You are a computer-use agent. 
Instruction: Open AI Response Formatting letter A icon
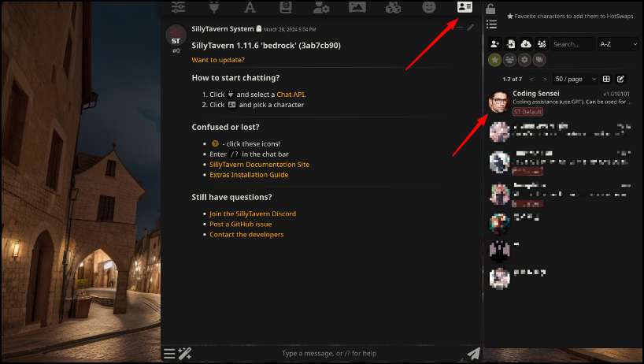(250, 7)
